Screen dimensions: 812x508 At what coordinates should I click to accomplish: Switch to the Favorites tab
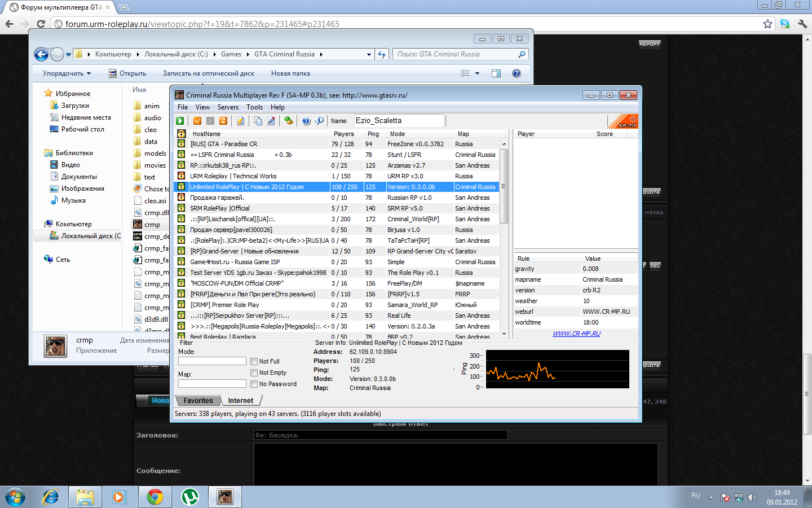click(x=198, y=401)
